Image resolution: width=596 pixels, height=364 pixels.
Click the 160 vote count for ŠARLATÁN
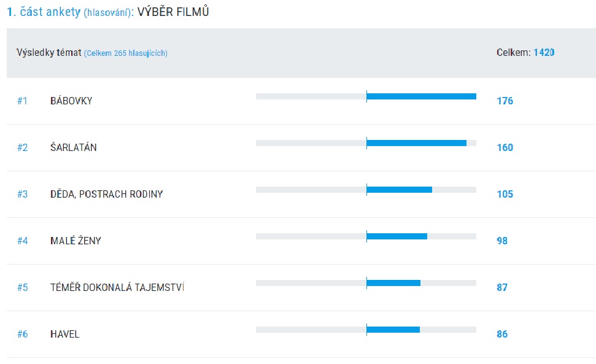pos(505,147)
